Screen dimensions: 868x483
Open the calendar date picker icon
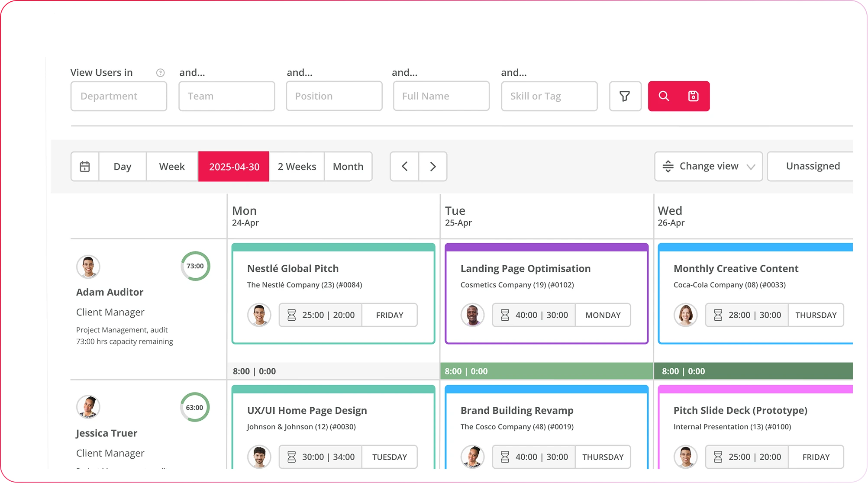(85, 167)
